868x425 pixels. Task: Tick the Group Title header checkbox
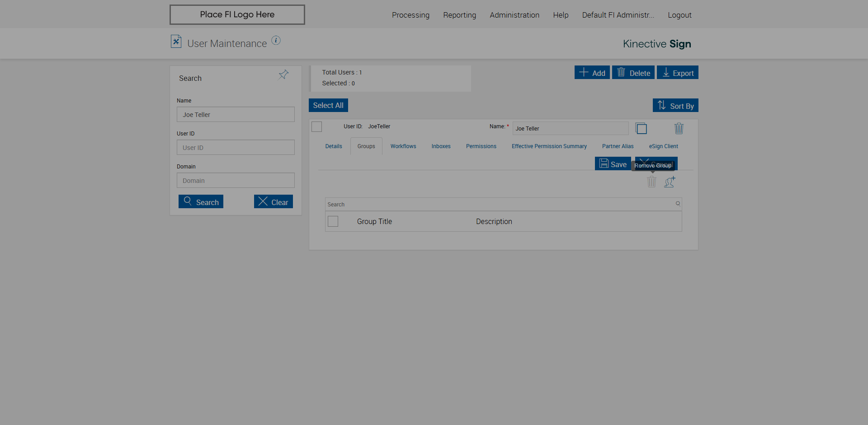click(x=333, y=221)
